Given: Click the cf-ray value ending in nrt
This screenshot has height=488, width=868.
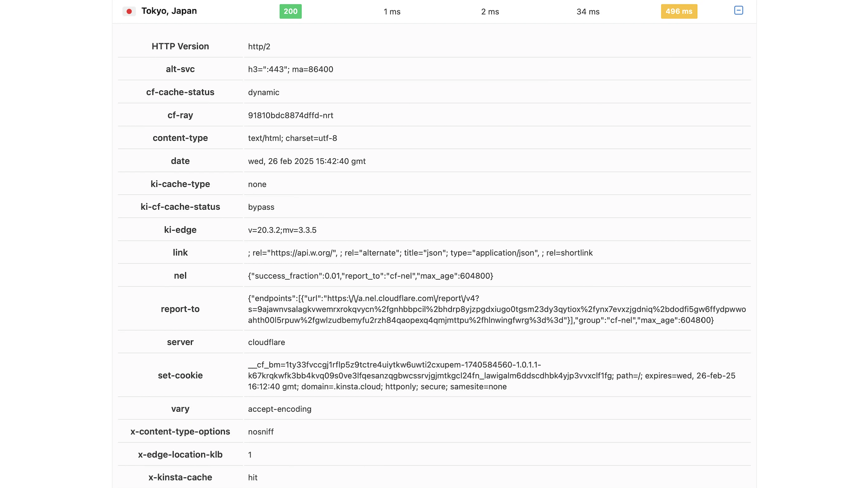Looking at the screenshot, I should click(x=290, y=115).
